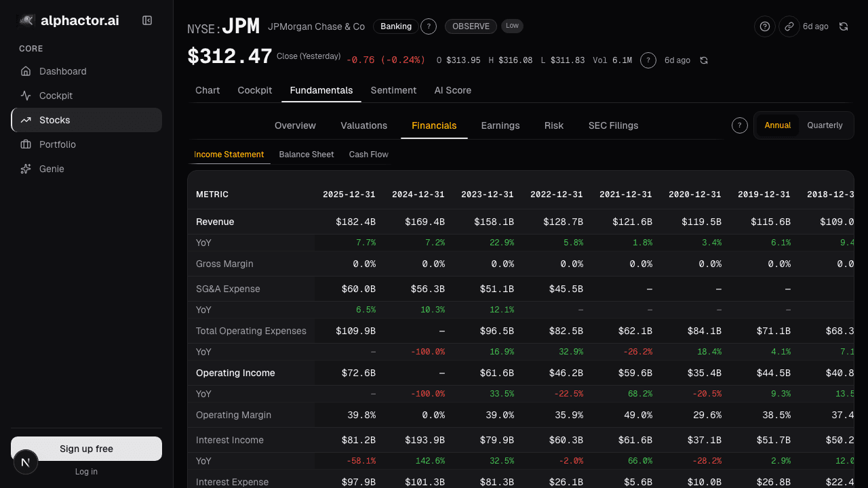Click the SG&A Expense row label
This screenshot has width=868, height=488.
click(228, 289)
